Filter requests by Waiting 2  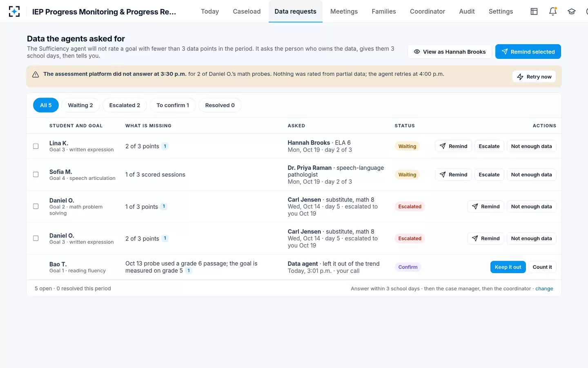[80, 105]
